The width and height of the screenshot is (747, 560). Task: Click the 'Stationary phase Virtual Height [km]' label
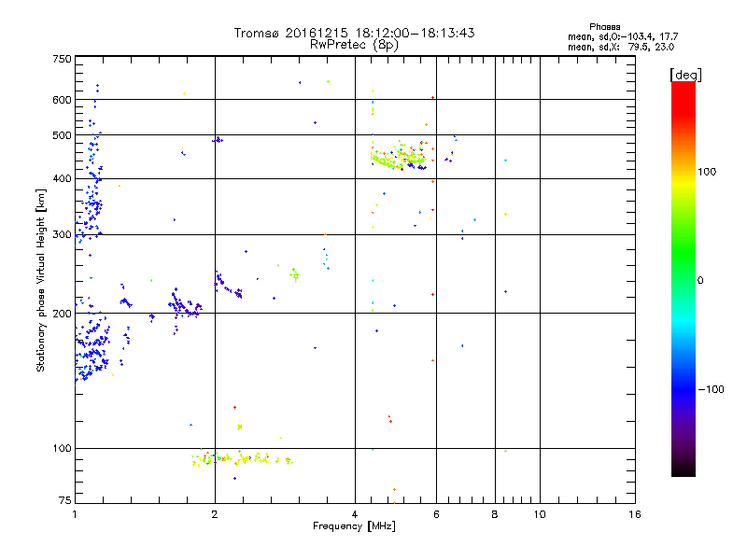pos(41,280)
